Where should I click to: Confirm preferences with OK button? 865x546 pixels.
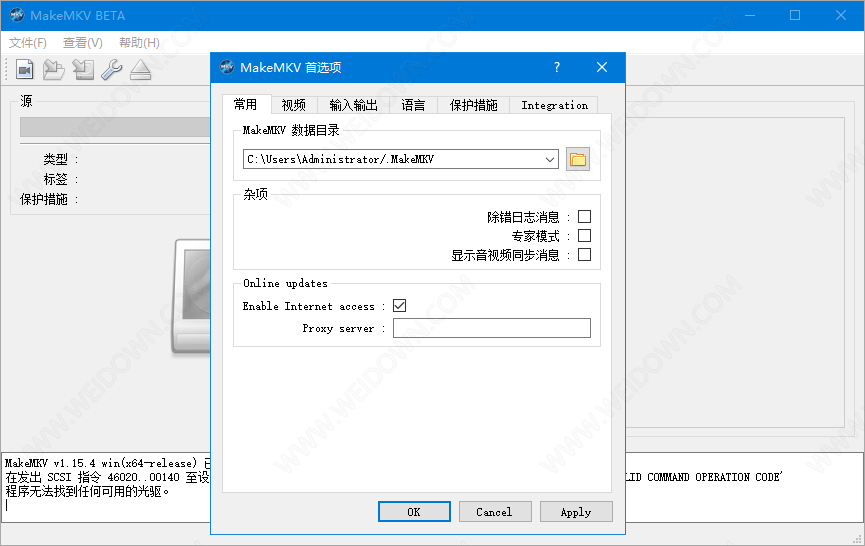click(x=414, y=512)
